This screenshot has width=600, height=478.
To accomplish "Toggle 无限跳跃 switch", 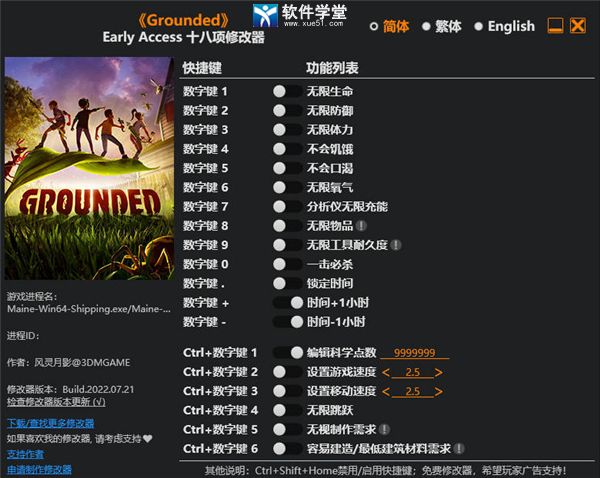I will [288, 410].
